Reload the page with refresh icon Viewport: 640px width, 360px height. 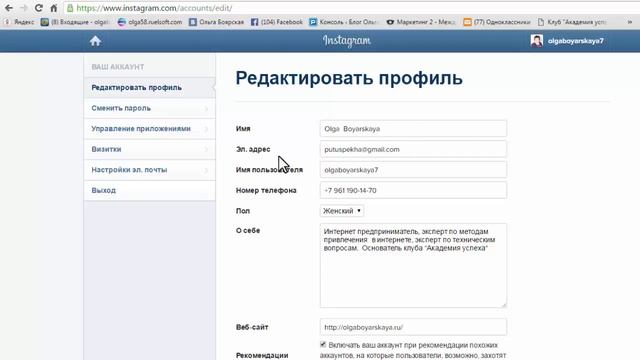[39, 8]
